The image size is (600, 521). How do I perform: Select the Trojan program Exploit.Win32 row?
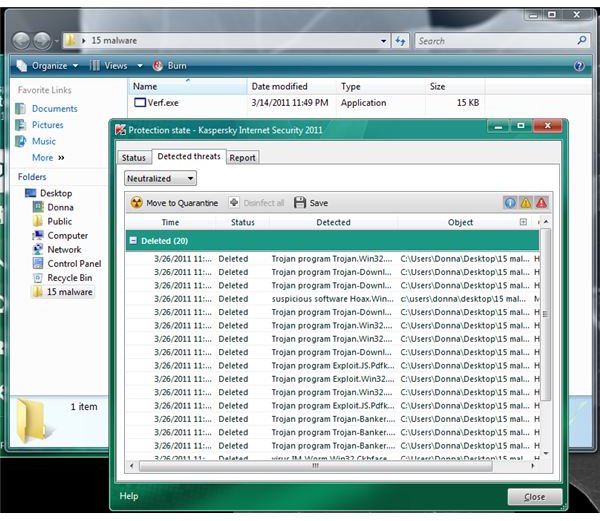click(333, 379)
